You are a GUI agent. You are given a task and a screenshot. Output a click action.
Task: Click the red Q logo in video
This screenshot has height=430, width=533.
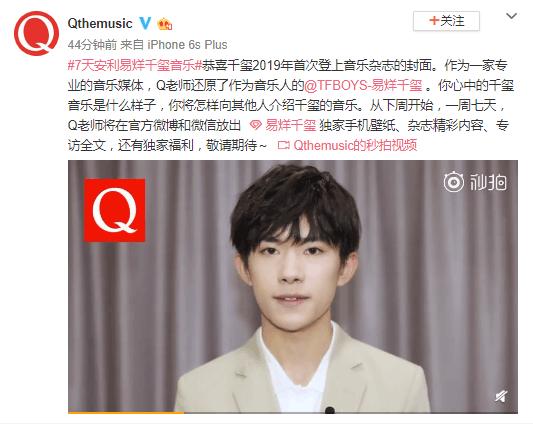pyautogui.click(x=115, y=210)
